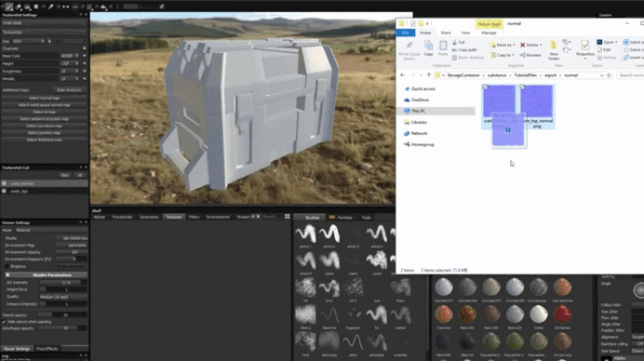Open the texture Size dropdown
This screenshot has width=644, height=361.
29,41
